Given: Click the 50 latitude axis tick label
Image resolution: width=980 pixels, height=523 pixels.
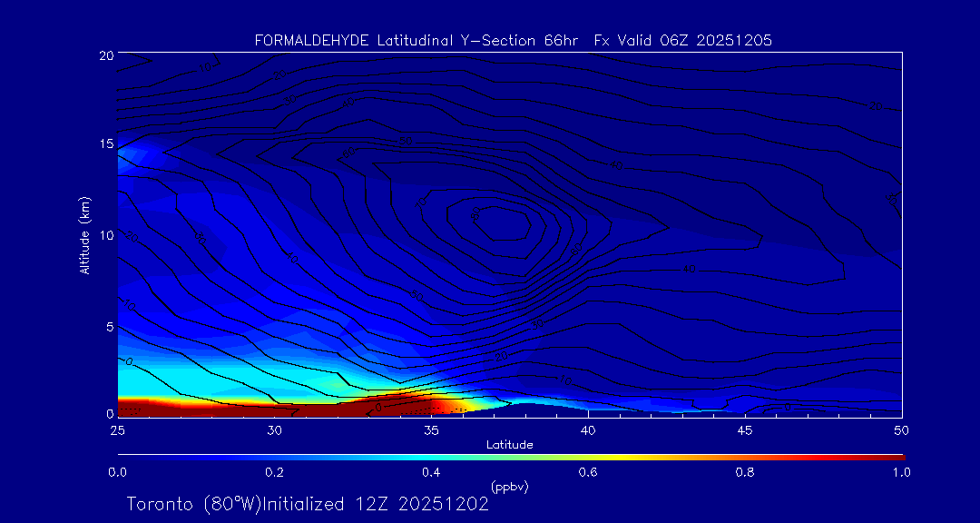Looking at the screenshot, I should coord(901,429).
